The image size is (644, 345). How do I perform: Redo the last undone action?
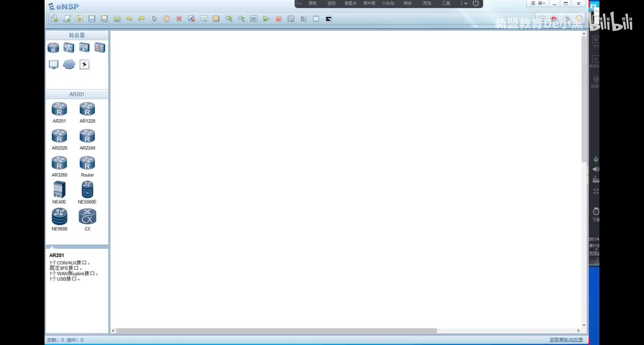pyautogui.click(x=142, y=19)
